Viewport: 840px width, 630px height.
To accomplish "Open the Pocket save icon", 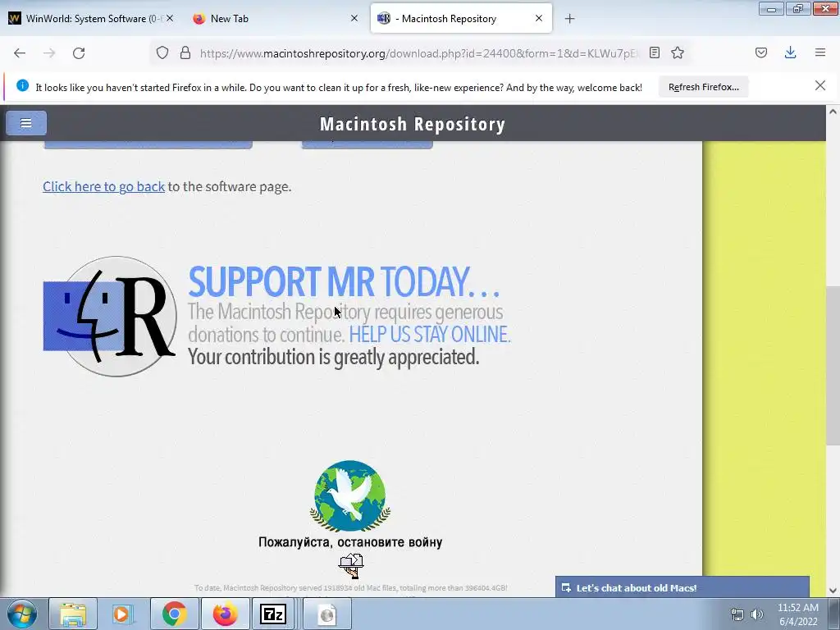I will [x=761, y=52].
